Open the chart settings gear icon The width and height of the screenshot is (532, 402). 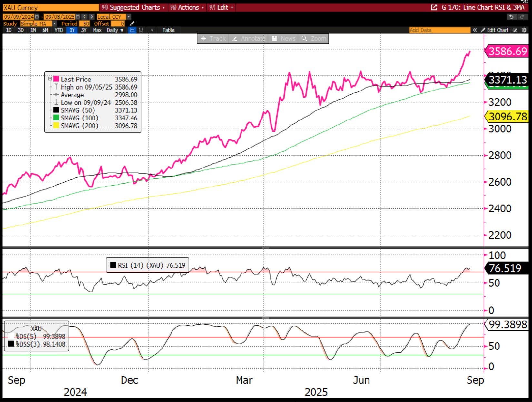tap(524, 30)
